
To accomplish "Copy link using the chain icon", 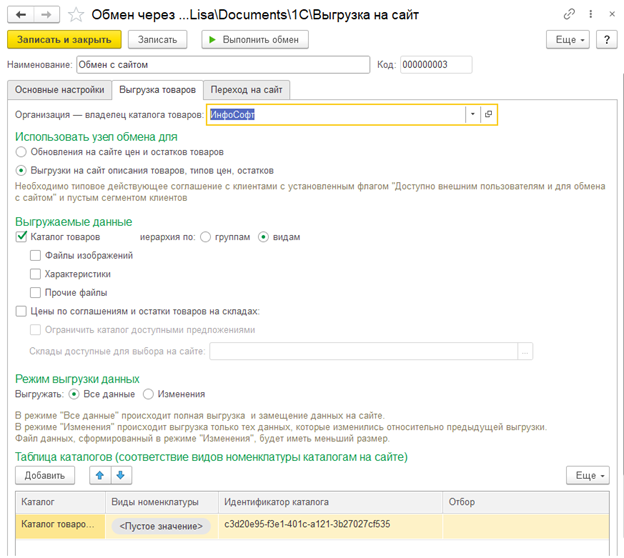I will point(569,14).
